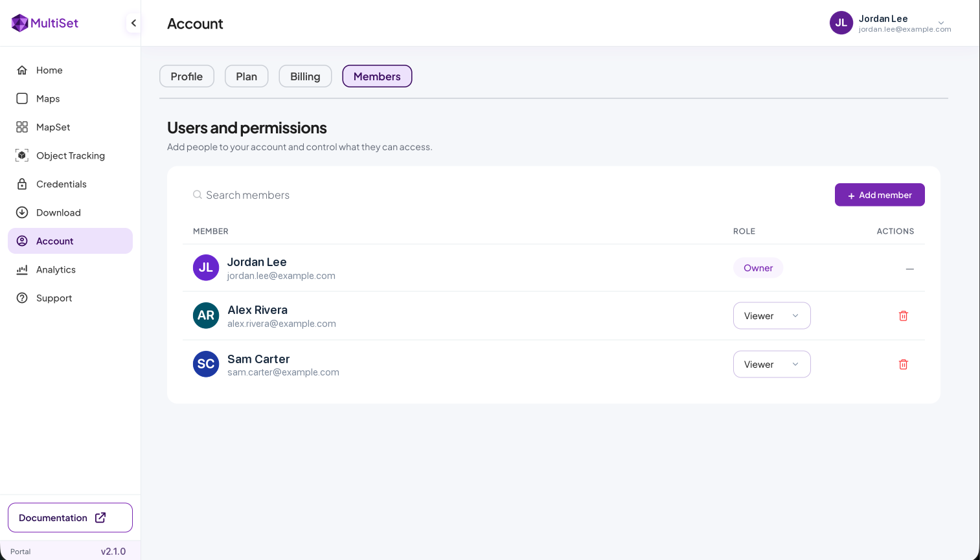Click the Download arrow icon

point(22,212)
